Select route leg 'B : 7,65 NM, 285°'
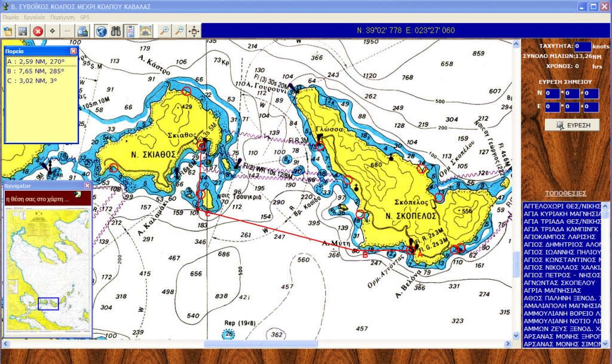 pyautogui.click(x=41, y=71)
